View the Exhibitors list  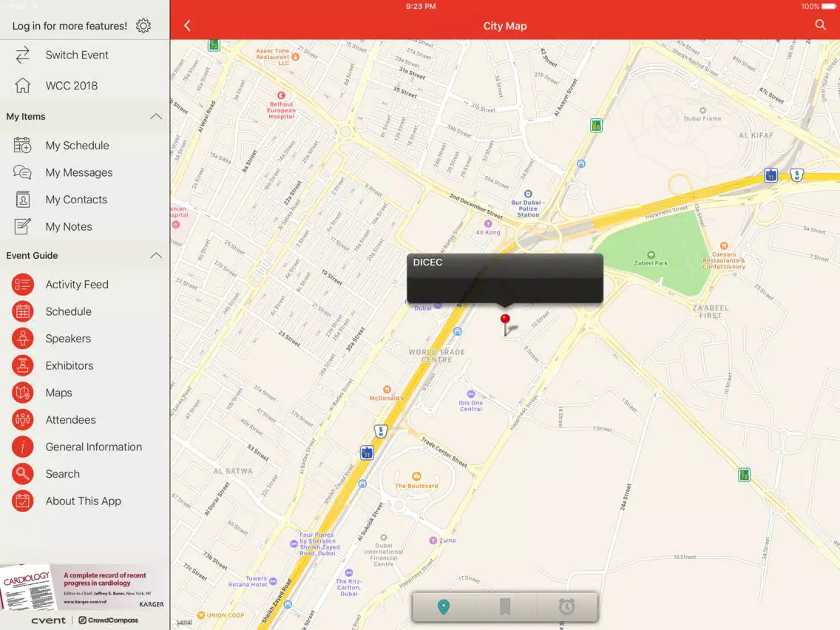84,366
